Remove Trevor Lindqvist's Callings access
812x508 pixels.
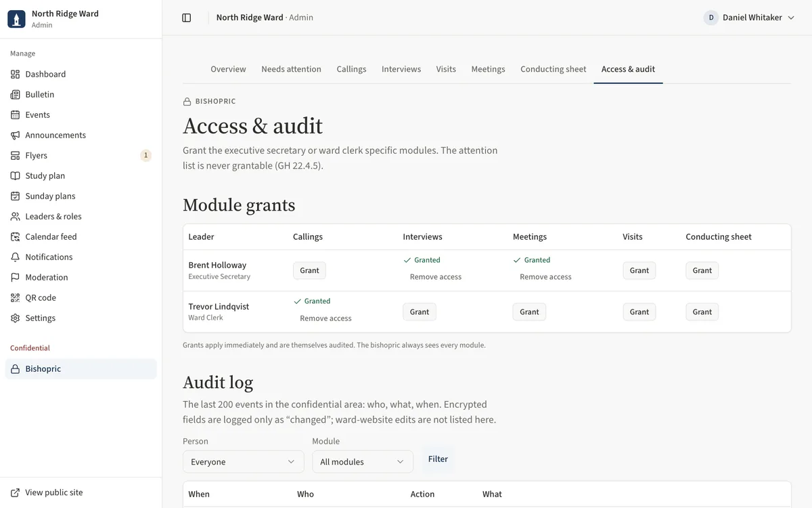(x=325, y=318)
